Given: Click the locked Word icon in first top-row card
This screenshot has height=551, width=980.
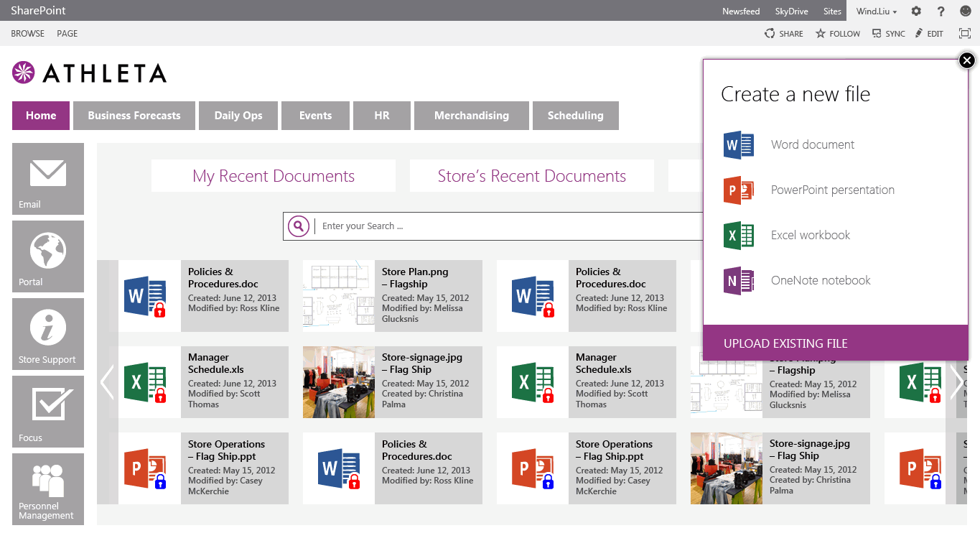Looking at the screenshot, I should click(146, 296).
